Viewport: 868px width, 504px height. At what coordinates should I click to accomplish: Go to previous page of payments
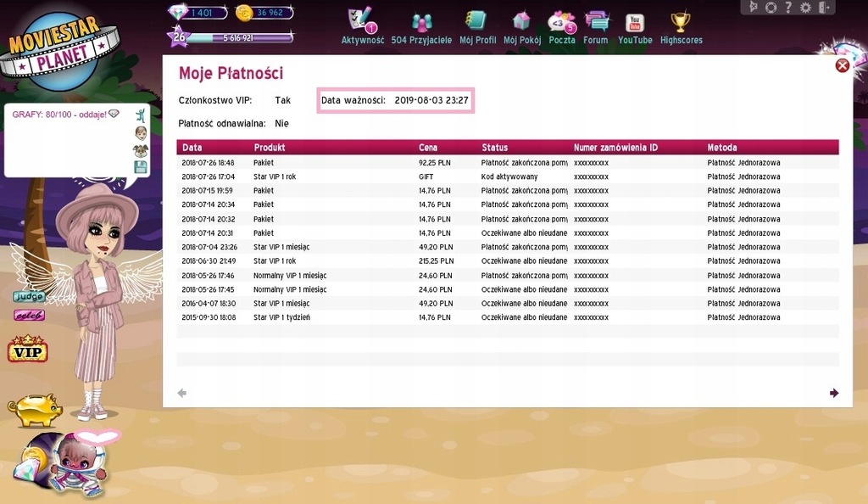[x=181, y=393]
